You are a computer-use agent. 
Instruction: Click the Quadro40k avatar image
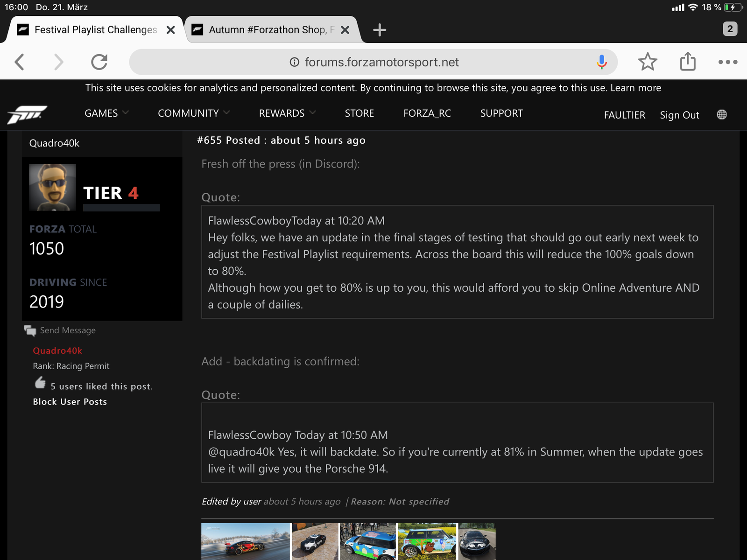pyautogui.click(x=52, y=187)
